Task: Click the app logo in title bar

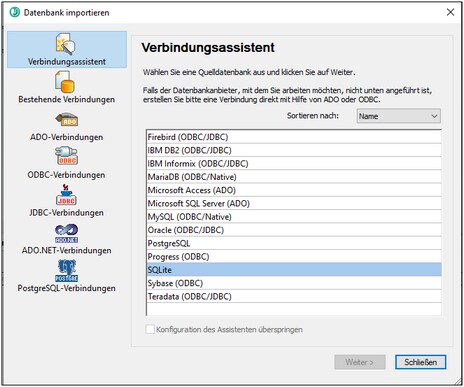Action: click(15, 12)
